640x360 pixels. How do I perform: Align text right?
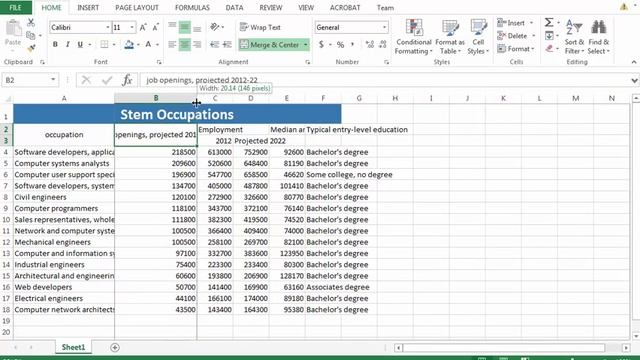(197, 44)
